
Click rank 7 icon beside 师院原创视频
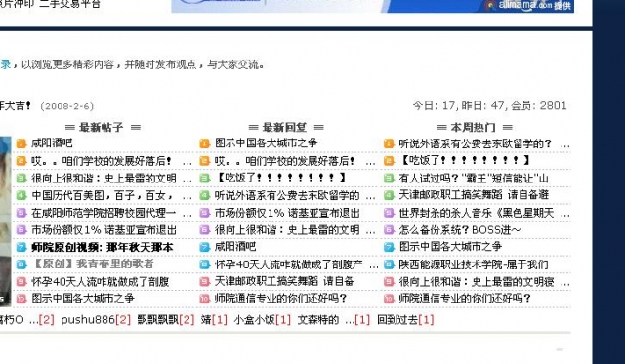[21, 247]
